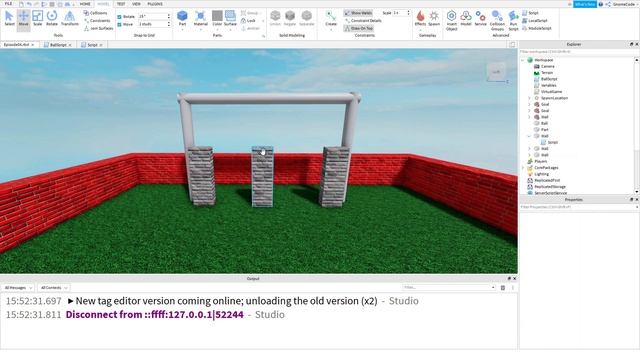Viewport: 640px width, 360px height.
Task: Collapse the Wall node containing Script
Action: pos(530,136)
